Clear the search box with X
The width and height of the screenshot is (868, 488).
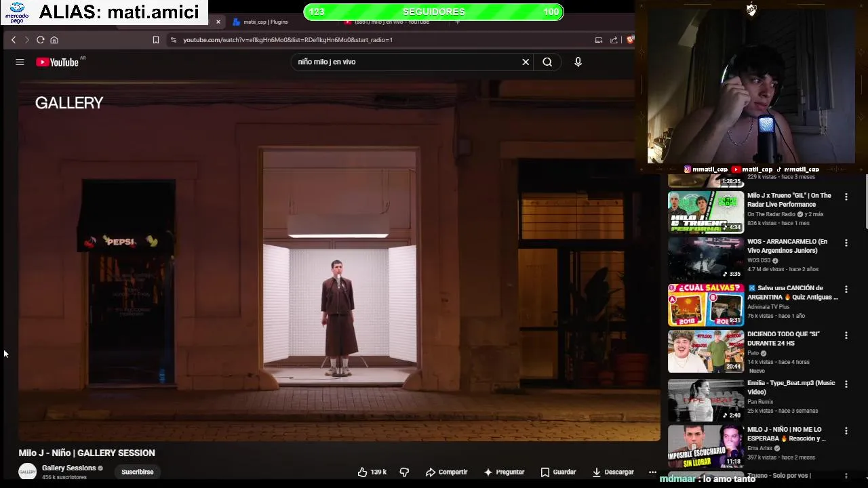526,62
